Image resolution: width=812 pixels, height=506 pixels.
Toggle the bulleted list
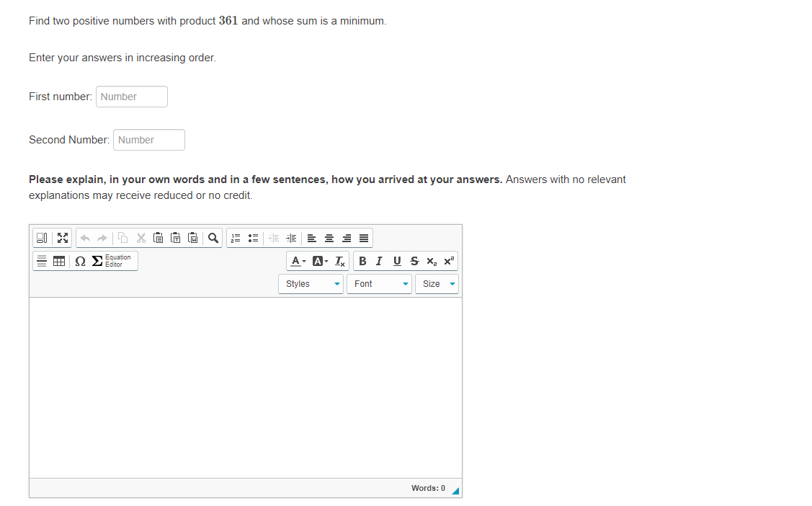point(253,238)
